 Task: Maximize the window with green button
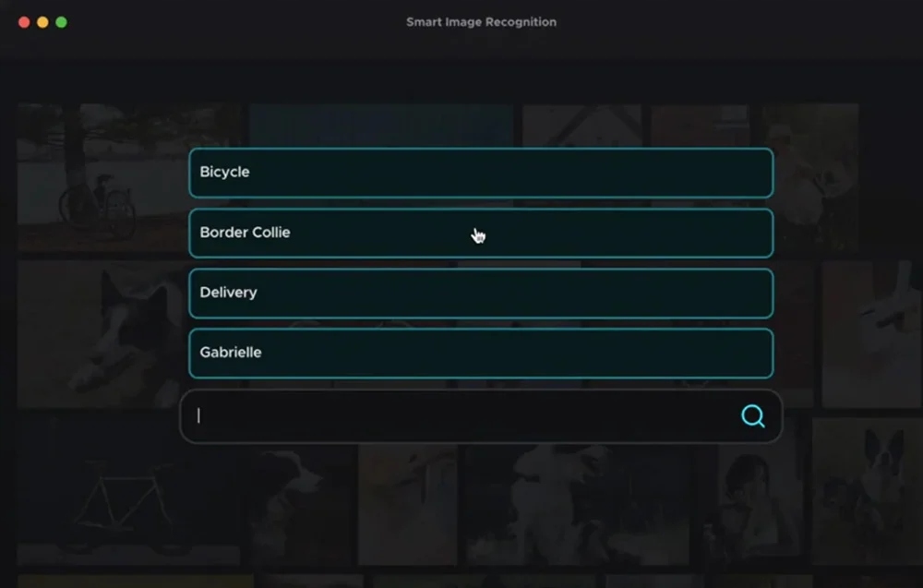[x=61, y=22]
